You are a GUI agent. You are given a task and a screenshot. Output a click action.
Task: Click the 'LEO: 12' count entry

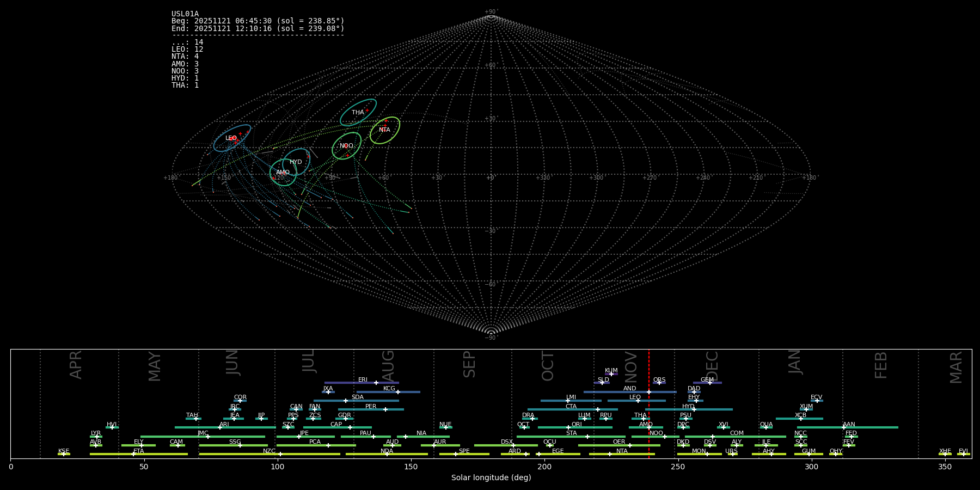point(187,50)
